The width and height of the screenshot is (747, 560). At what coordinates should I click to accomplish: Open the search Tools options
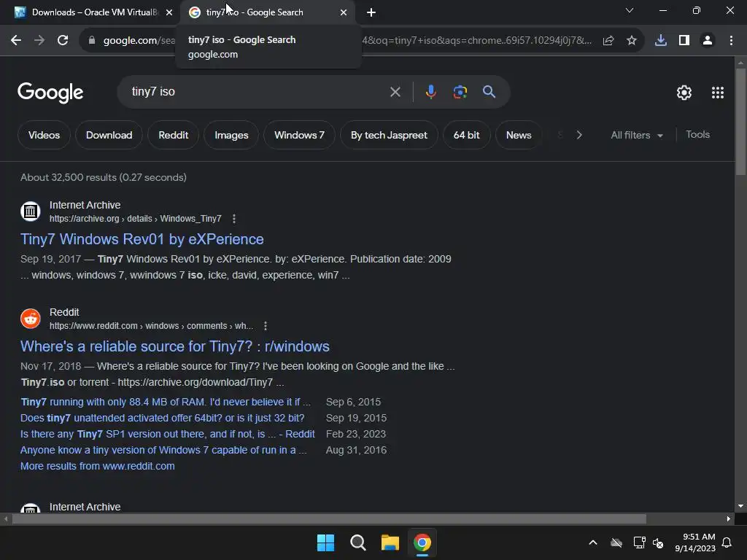[697, 135]
